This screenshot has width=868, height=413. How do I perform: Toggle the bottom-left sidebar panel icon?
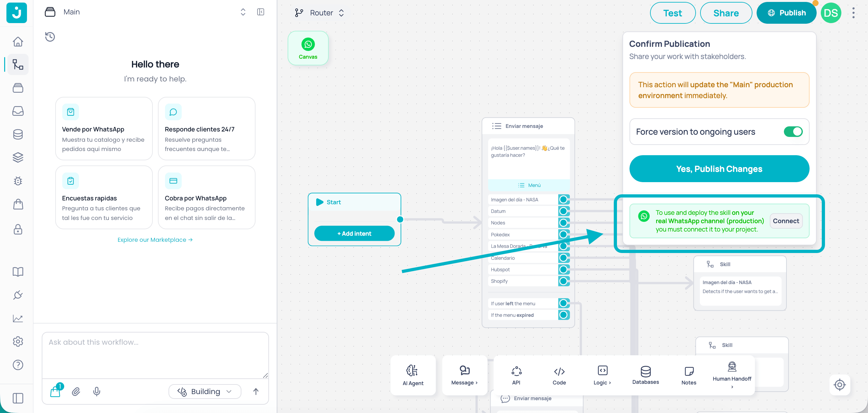pos(18,399)
